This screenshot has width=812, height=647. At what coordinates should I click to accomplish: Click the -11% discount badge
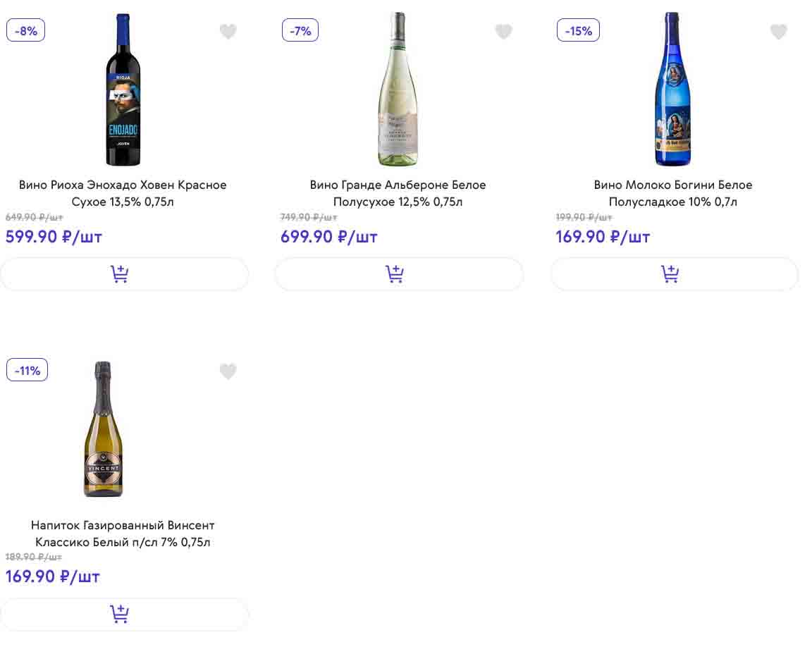coord(27,370)
